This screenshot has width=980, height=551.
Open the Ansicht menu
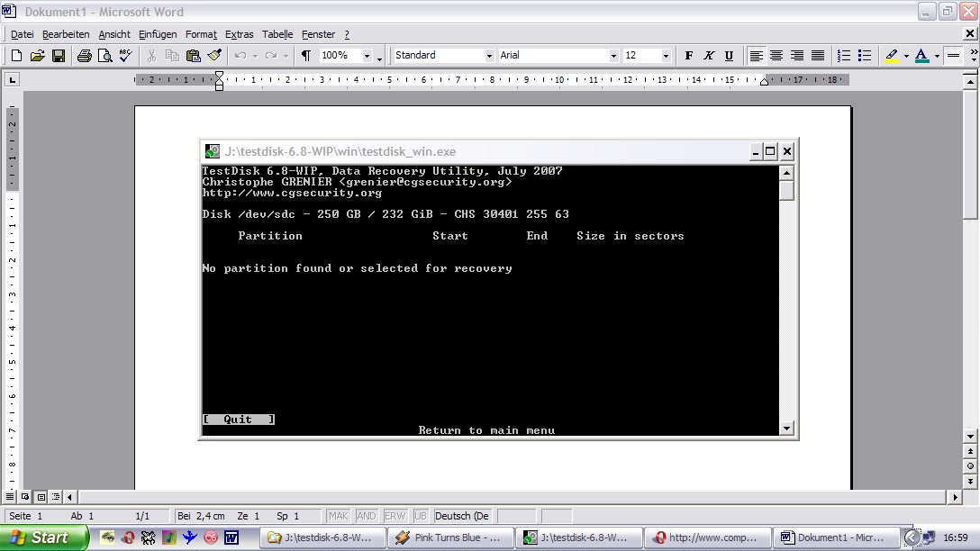(114, 34)
